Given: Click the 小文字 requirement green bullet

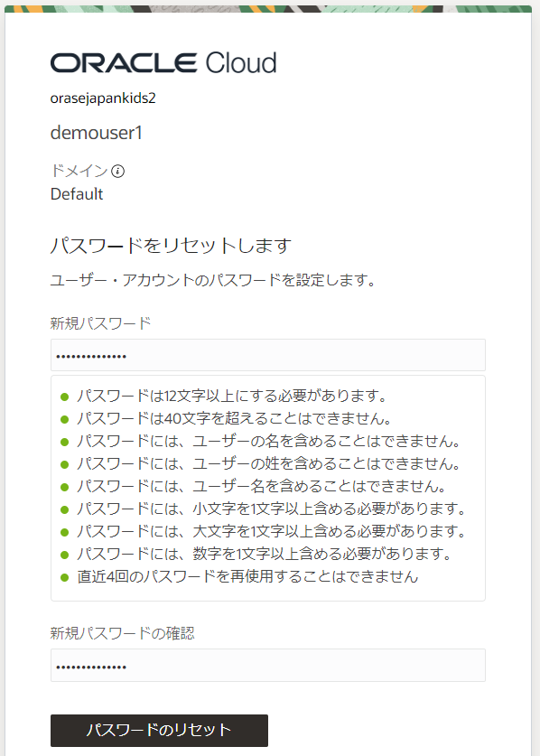Looking at the screenshot, I should [x=65, y=509].
